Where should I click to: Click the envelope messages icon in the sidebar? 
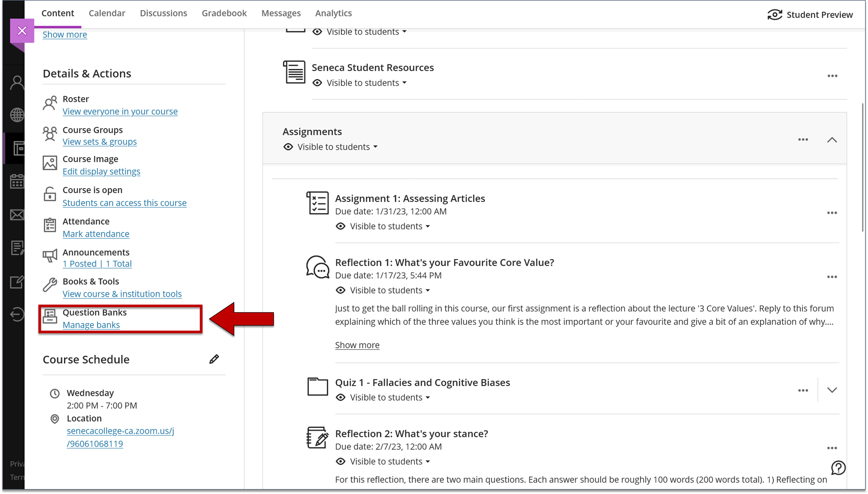pyautogui.click(x=17, y=215)
